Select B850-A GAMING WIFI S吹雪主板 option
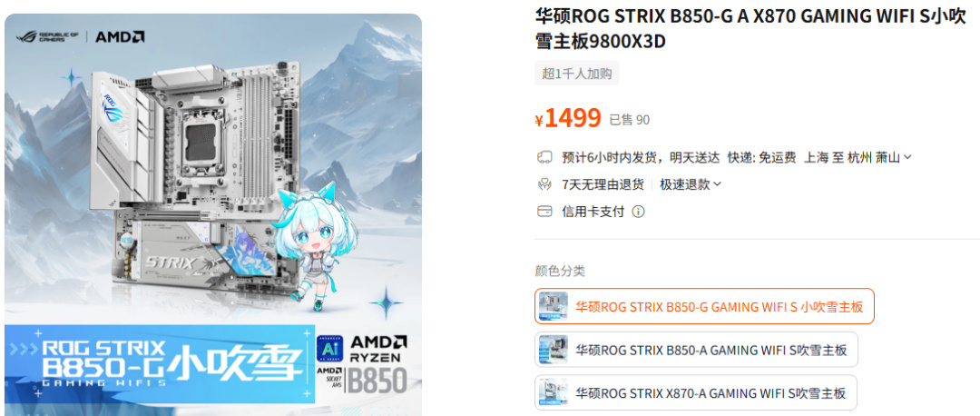Image resolution: width=980 pixels, height=416 pixels. 696,349
